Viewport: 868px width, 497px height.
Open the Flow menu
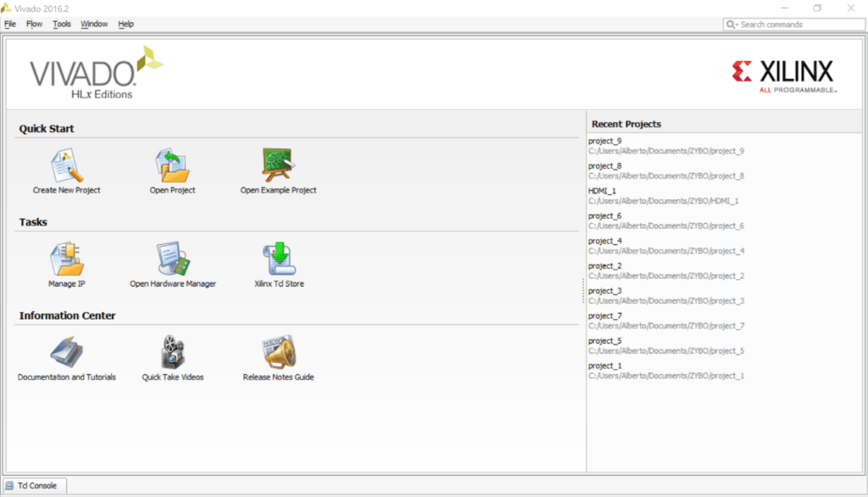tap(33, 24)
